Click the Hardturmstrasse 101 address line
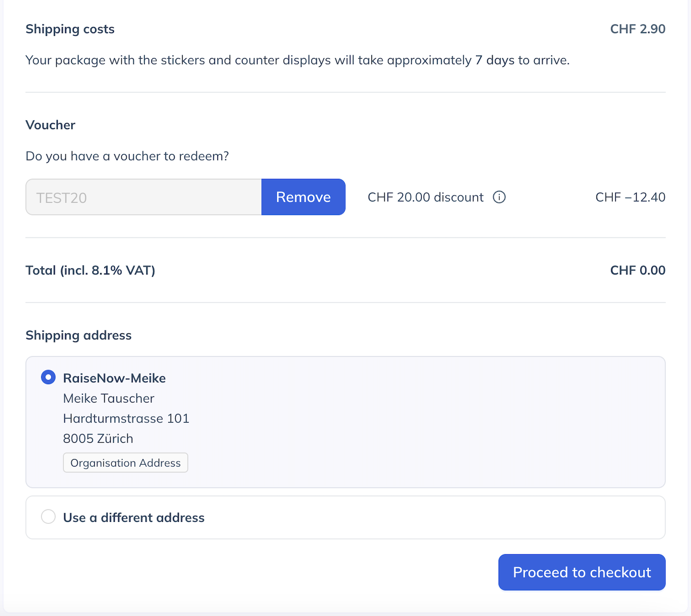The image size is (691, 616). [126, 418]
